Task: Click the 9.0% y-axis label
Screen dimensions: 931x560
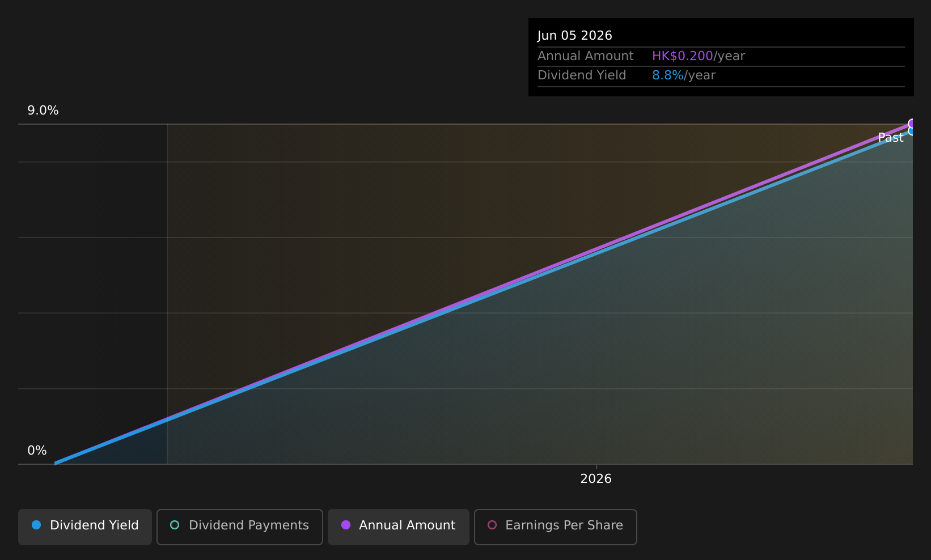Action: point(43,111)
